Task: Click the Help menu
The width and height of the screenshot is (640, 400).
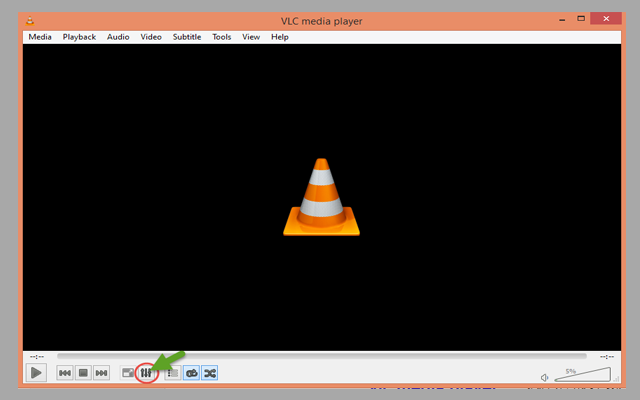Action: 279,37
